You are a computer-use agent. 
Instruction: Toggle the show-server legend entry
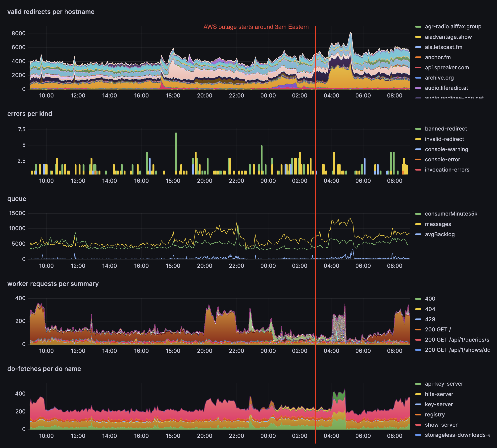tap(441, 425)
